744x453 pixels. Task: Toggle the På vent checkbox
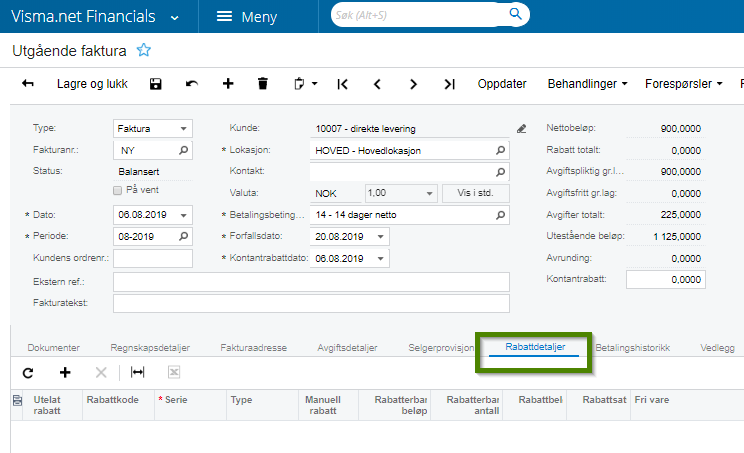119,190
